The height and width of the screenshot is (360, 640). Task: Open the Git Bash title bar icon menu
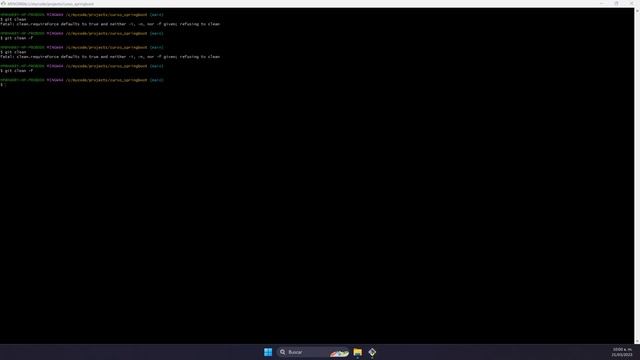(x=3, y=4)
